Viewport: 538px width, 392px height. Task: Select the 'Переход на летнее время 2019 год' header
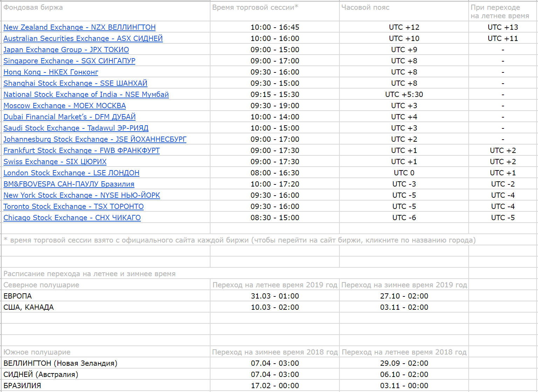tap(275, 285)
